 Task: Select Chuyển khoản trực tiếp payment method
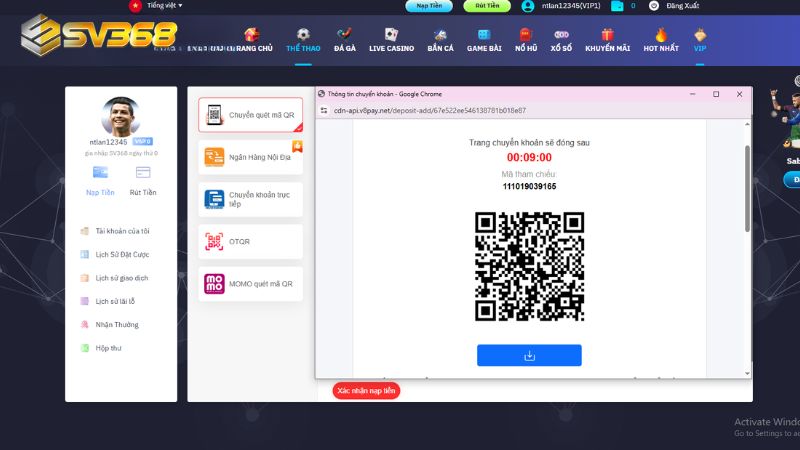click(x=250, y=199)
